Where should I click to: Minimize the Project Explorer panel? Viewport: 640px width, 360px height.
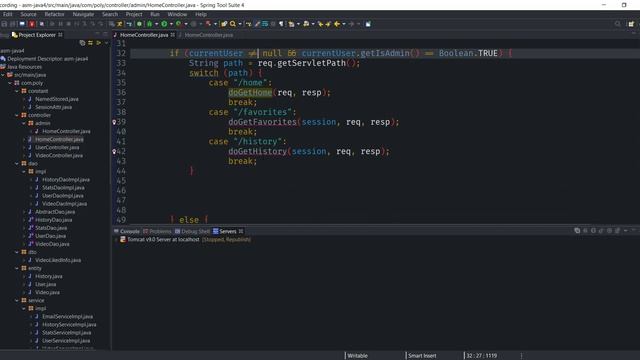tap(98, 34)
